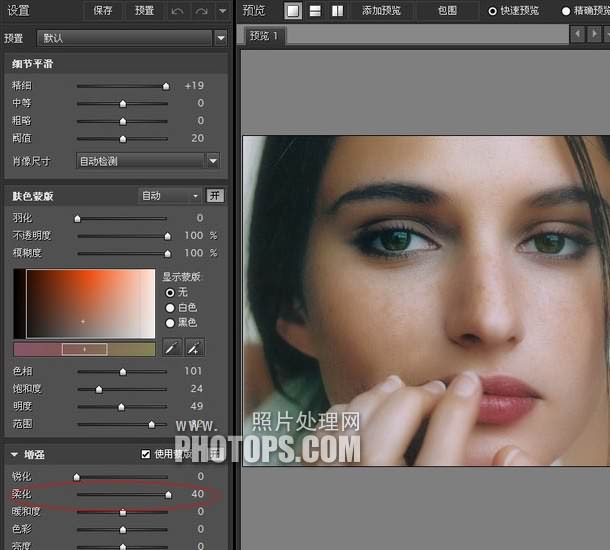
Task: Click the 范围 slider handle
Action: tap(152, 424)
